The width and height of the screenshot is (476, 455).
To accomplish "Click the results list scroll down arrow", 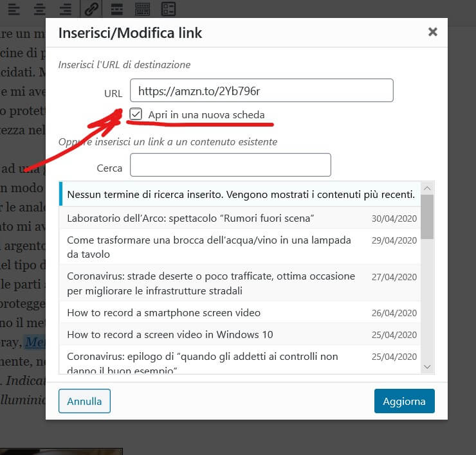I will click(x=428, y=366).
